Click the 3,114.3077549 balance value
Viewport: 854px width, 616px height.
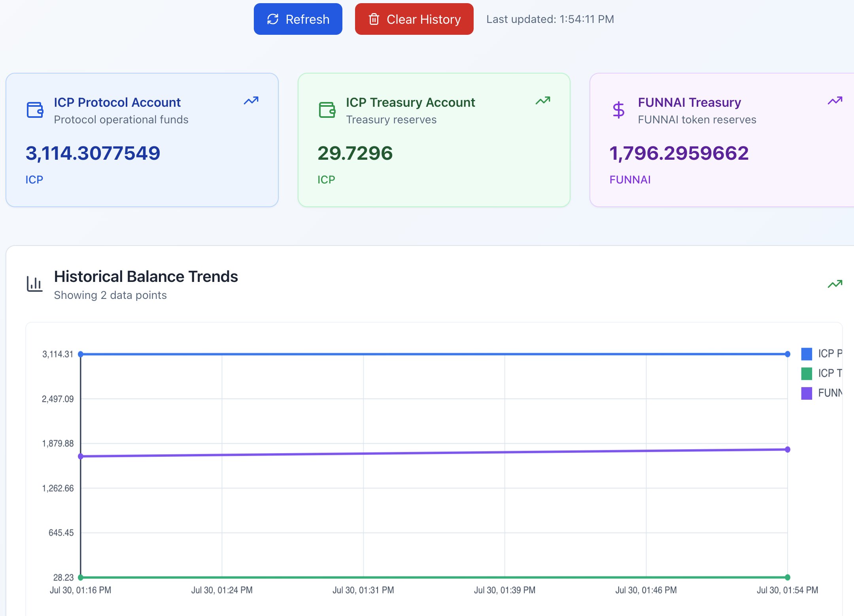point(93,153)
